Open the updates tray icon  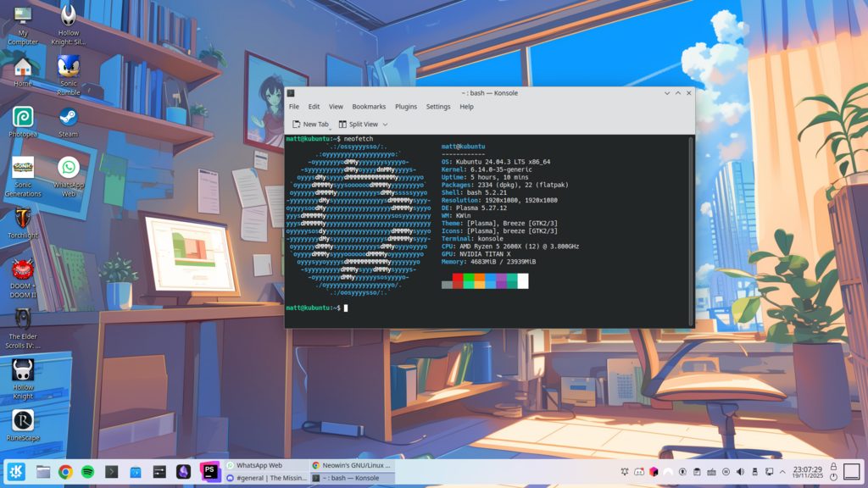(x=682, y=472)
